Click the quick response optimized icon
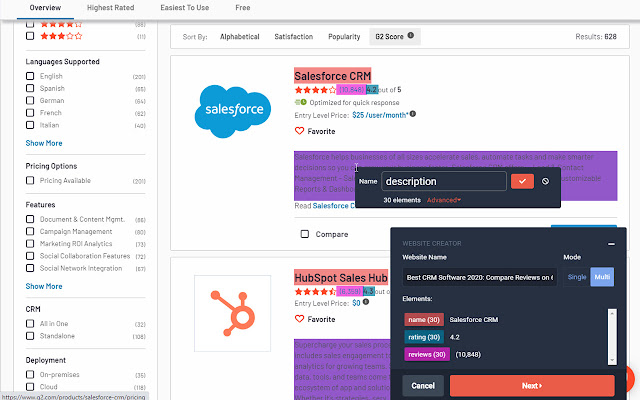640x400 pixels. (300, 102)
